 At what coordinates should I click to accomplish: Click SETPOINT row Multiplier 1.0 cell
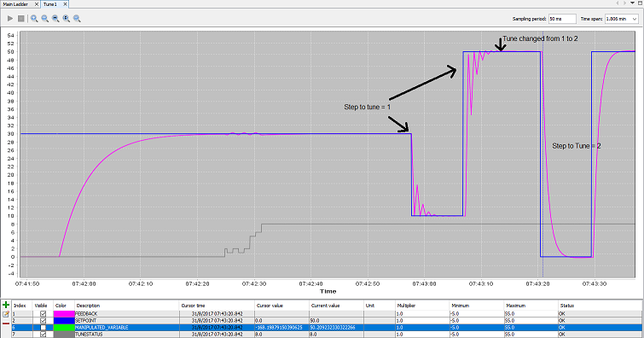pyautogui.click(x=422, y=320)
